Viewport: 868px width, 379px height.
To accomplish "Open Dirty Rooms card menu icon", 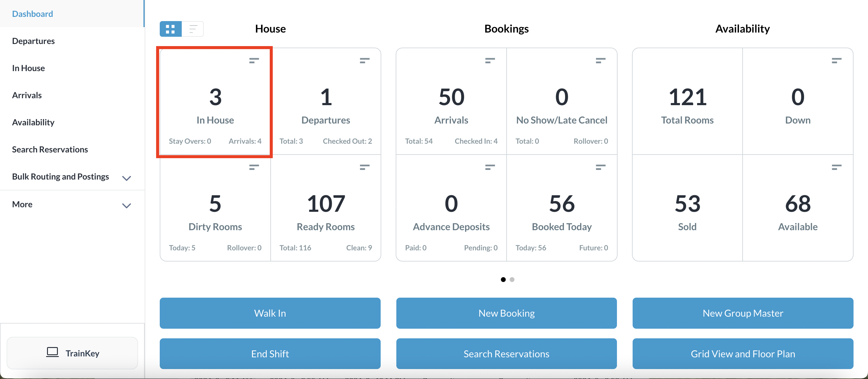I will pyautogui.click(x=254, y=167).
